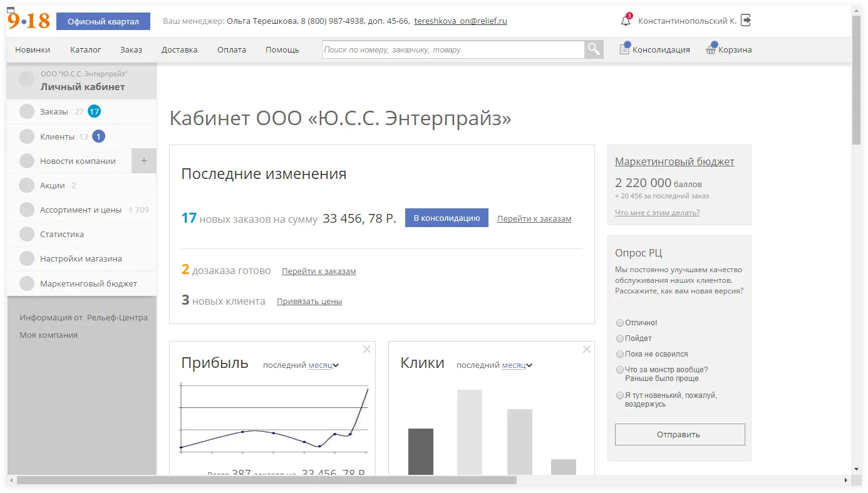Click the horizontal scrollbar right arrow
Screen dimensions: 868x493
click(x=846, y=480)
